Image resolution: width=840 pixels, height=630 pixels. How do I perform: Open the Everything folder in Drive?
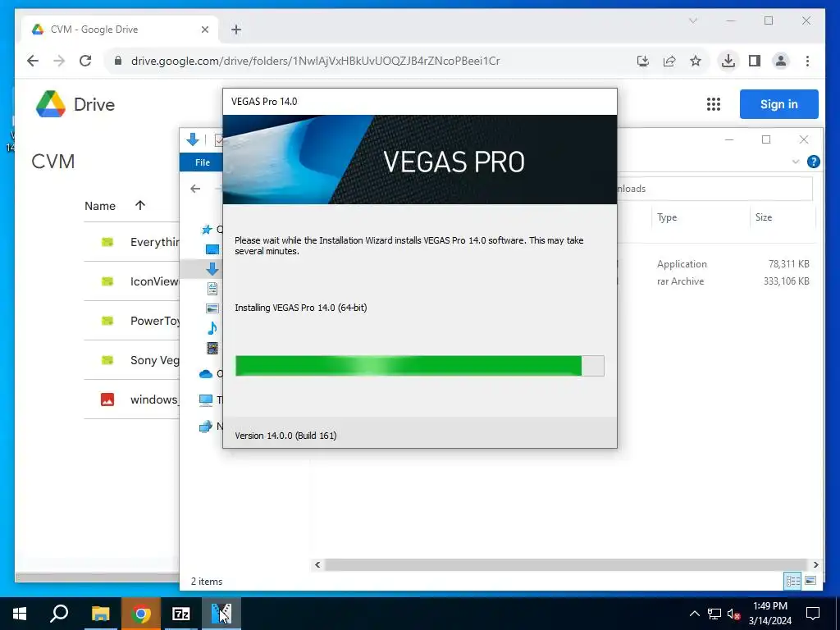click(131, 242)
